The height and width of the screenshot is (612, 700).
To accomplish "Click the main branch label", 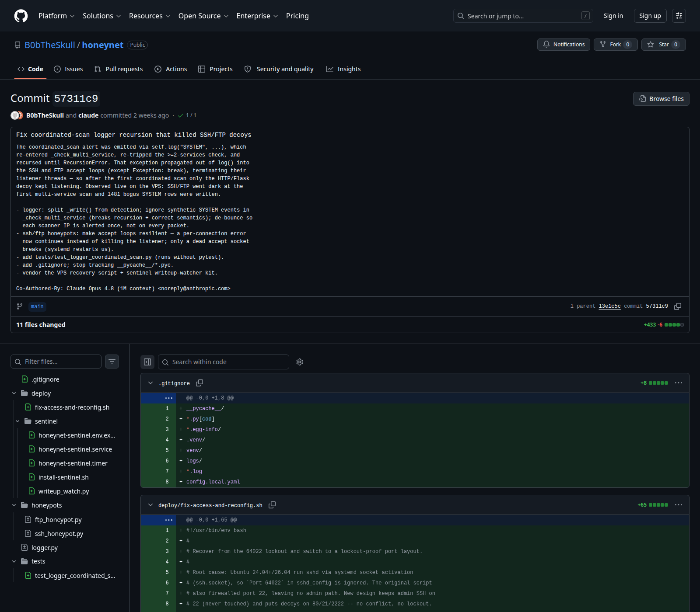I will coord(37,306).
